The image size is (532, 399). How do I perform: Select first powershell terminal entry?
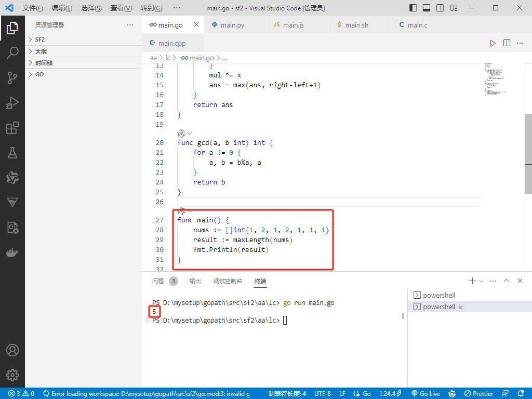coord(470,295)
